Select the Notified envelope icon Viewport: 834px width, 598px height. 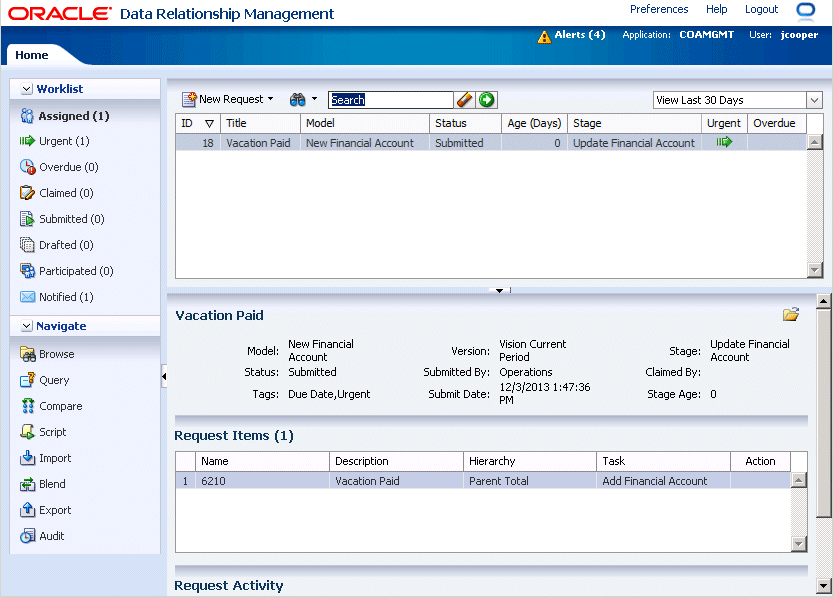27,297
